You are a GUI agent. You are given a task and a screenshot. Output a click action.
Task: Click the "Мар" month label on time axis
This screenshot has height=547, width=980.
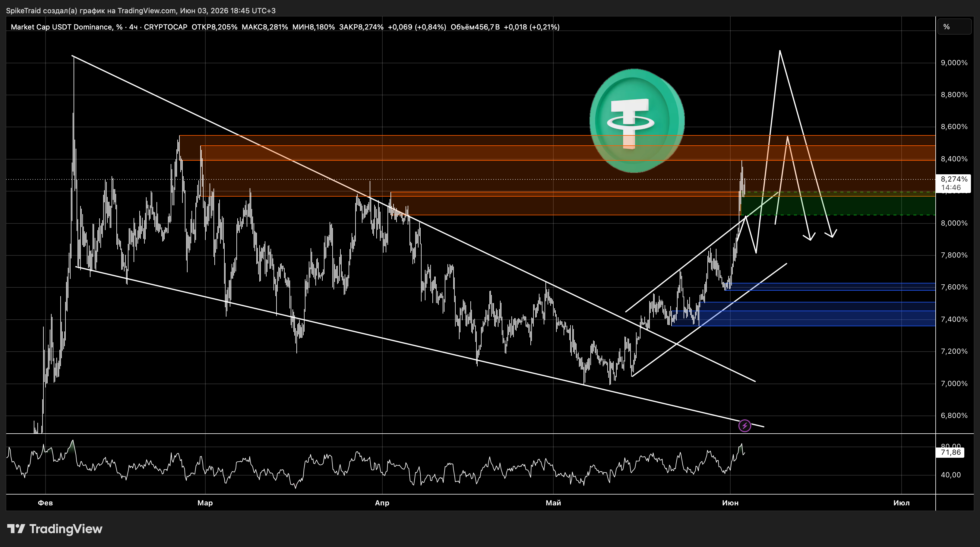click(x=205, y=503)
